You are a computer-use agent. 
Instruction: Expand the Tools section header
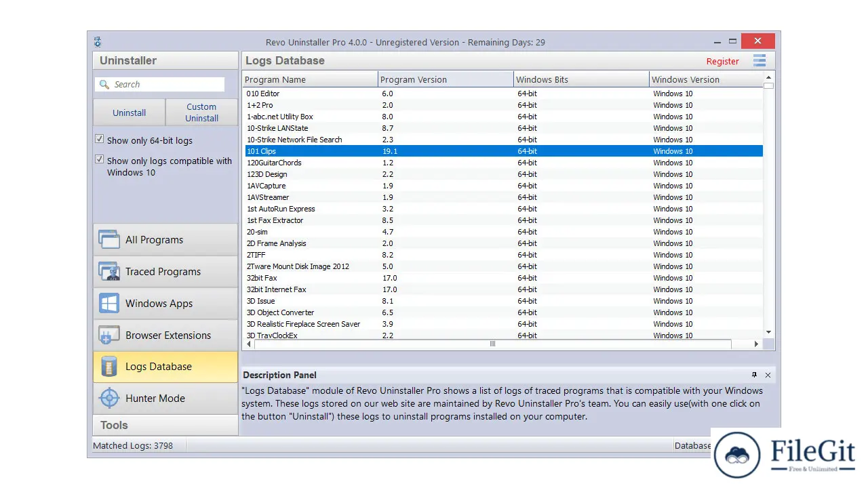165,425
